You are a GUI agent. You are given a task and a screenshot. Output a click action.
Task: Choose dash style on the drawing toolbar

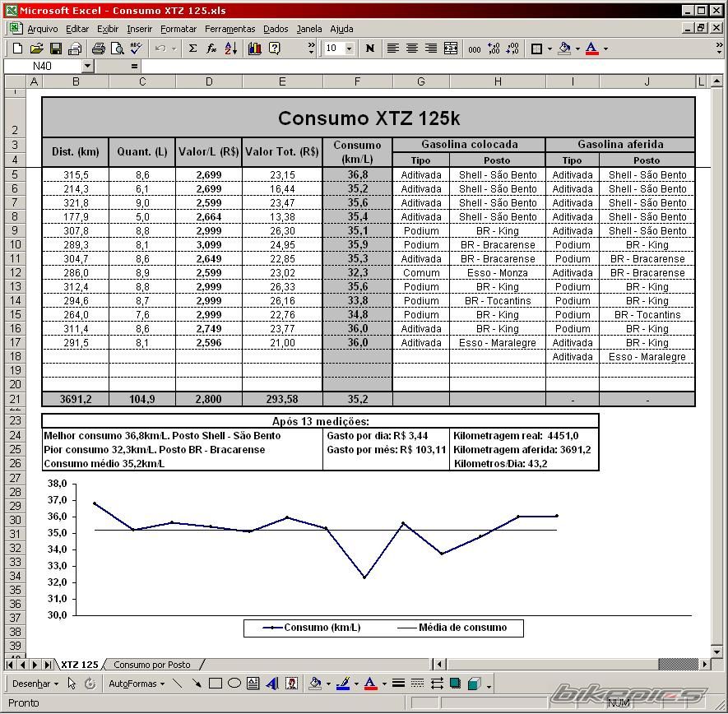[x=417, y=684]
